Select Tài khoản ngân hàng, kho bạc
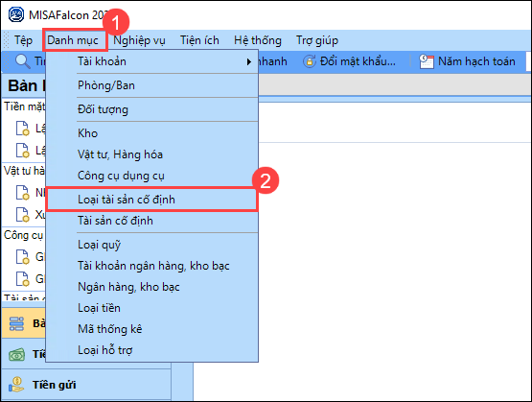The height and width of the screenshot is (402, 532). (x=151, y=266)
